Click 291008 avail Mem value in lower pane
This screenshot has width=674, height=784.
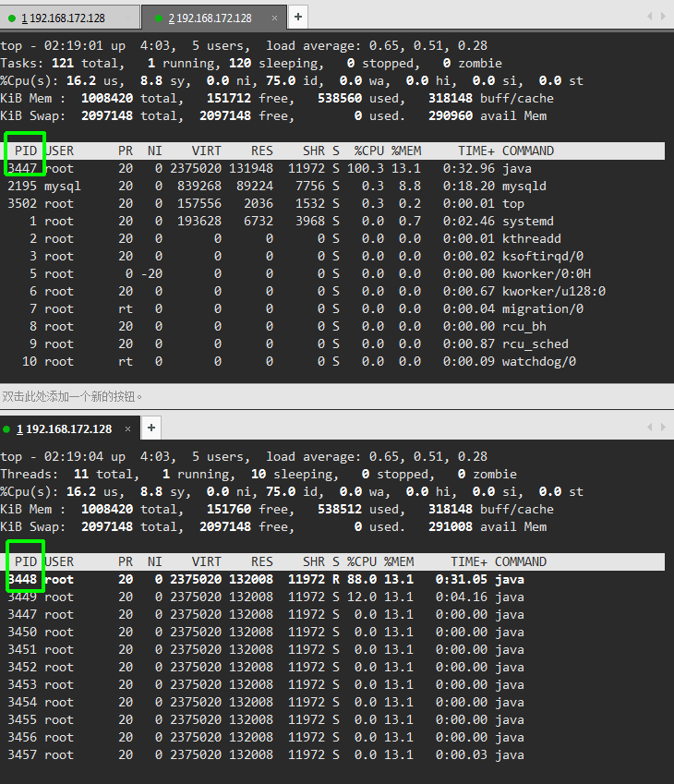450,527
